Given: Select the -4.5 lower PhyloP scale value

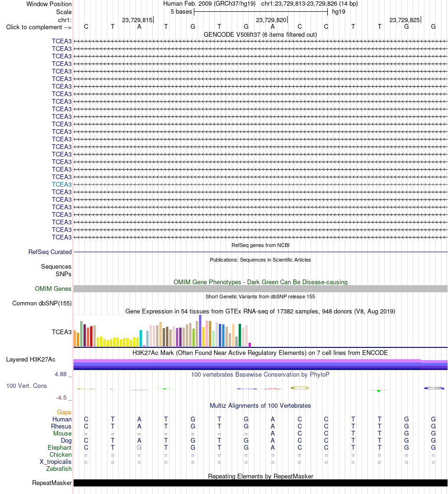Looking at the screenshot, I should click(61, 398).
